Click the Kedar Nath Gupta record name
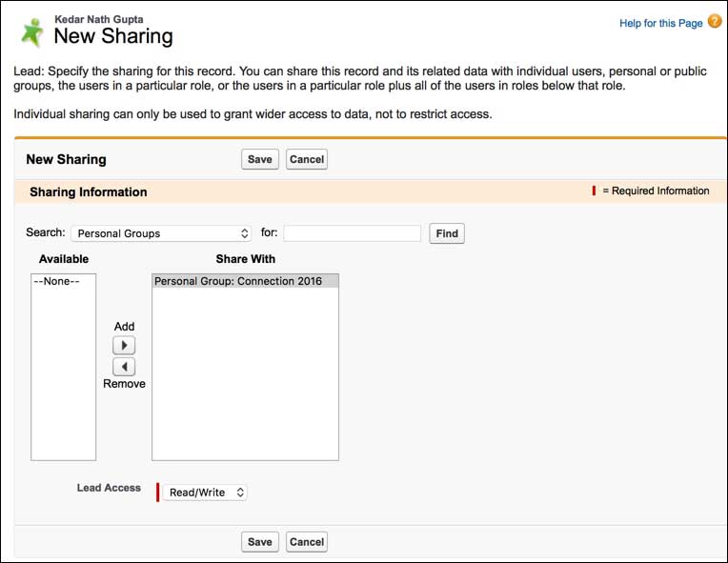The width and height of the screenshot is (728, 563). pyautogui.click(x=99, y=19)
